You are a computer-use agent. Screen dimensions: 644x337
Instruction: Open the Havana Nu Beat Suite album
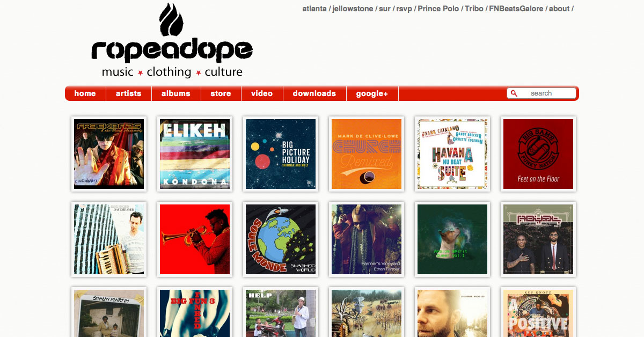[x=452, y=154]
